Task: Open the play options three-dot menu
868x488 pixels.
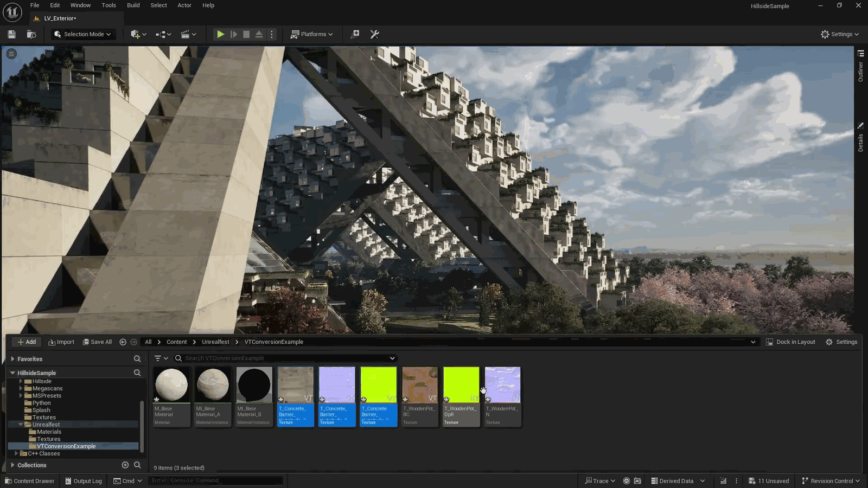Action: click(272, 34)
